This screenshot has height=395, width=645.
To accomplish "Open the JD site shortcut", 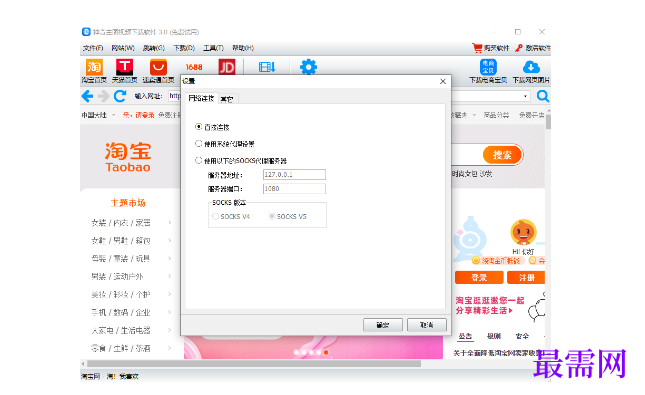I will (227, 67).
